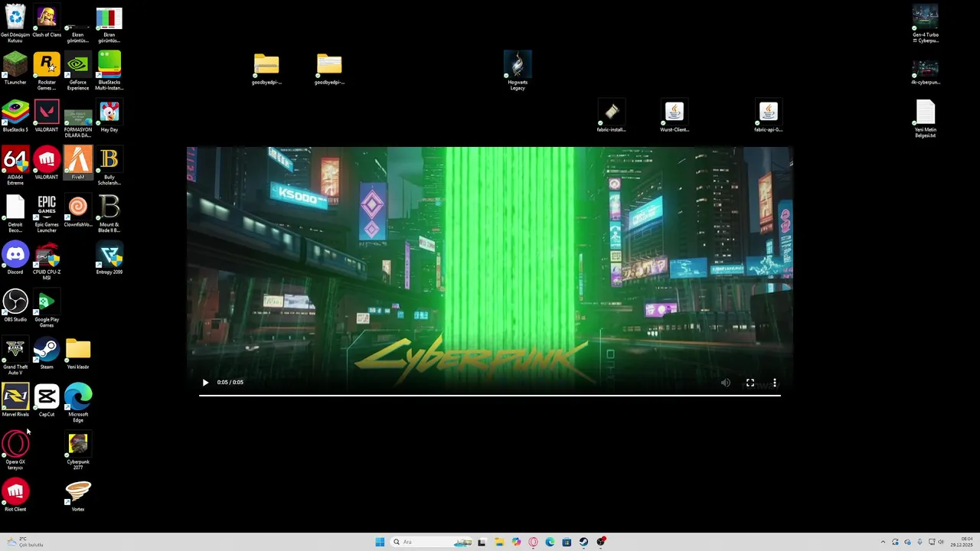
Task: Select the fabric-api jar file
Action: 769,116
